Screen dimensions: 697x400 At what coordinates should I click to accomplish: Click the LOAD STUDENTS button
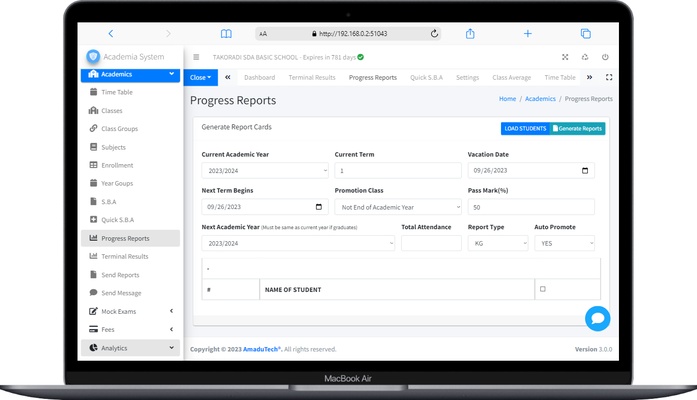[x=525, y=129]
